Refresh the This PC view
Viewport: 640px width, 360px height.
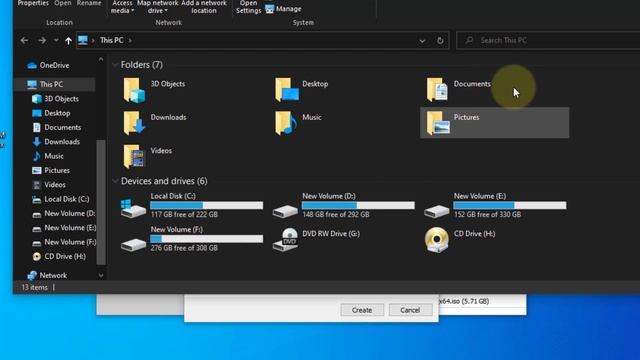(440, 40)
